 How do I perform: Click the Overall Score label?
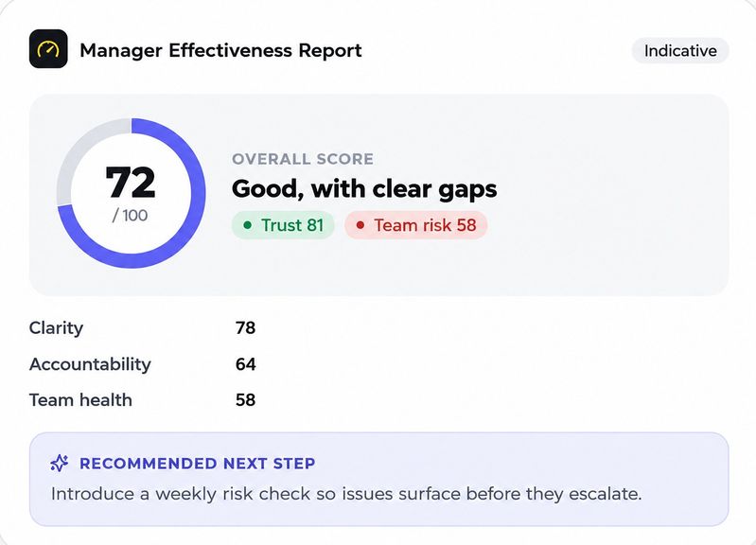(303, 159)
